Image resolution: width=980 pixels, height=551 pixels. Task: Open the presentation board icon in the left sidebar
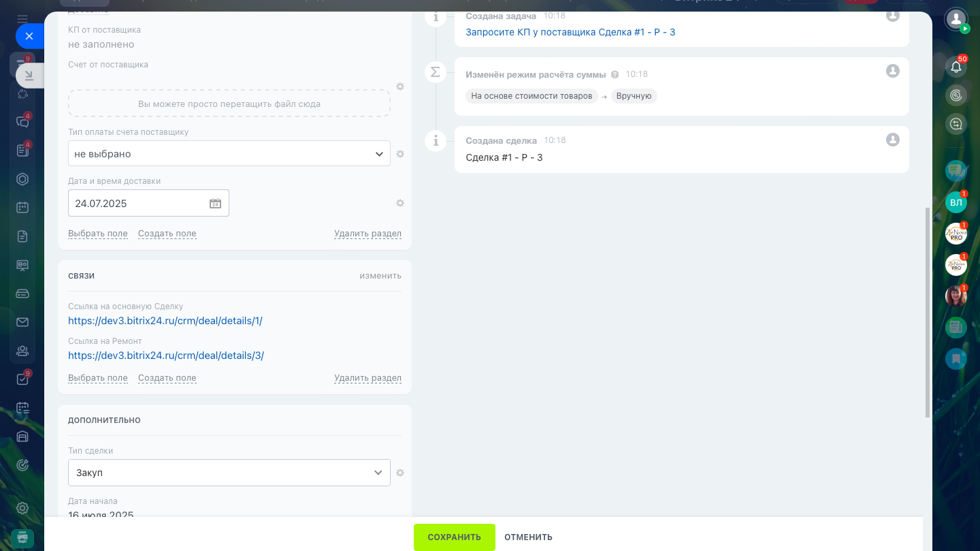tap(22, 265)
